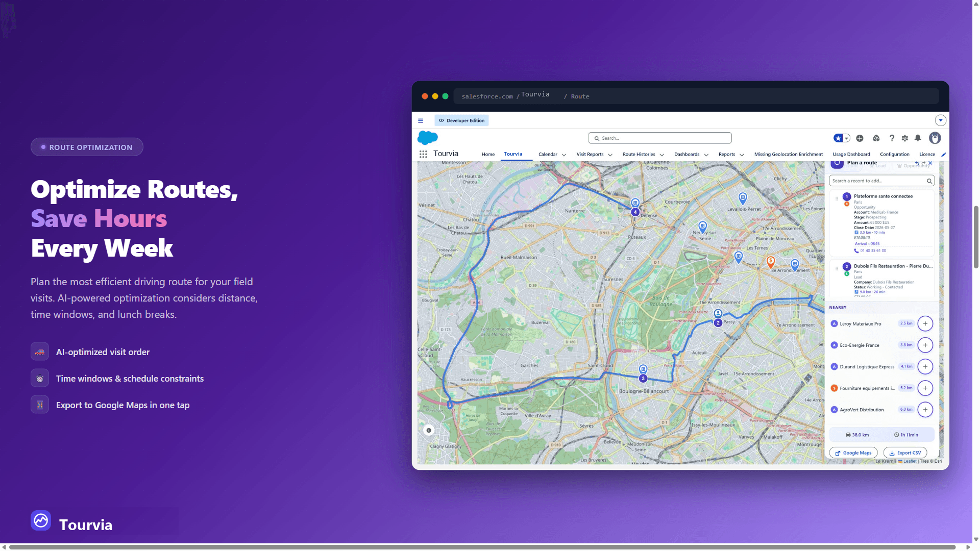Open the Dashboards tab

click(687, 155)
